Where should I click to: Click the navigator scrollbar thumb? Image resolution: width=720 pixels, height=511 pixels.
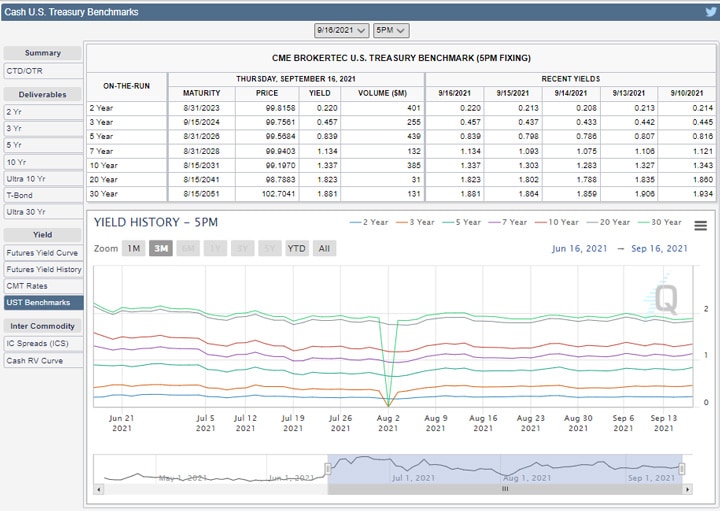point(504,489)
